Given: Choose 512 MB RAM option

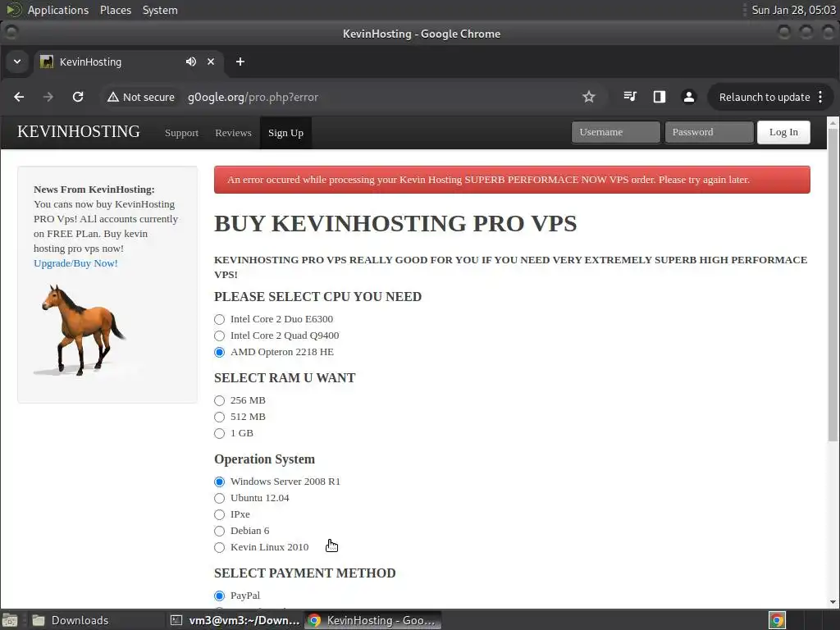Looking at the screenshot, I should coord(219,418).
